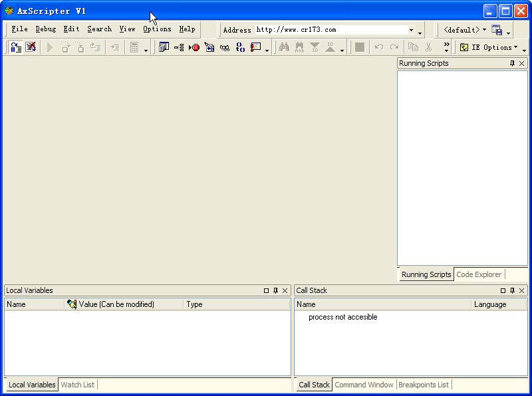The height and width of the screenshot is (396, 532).
Task: Open the Breakpoints List tab
Action: coord(423,385)
